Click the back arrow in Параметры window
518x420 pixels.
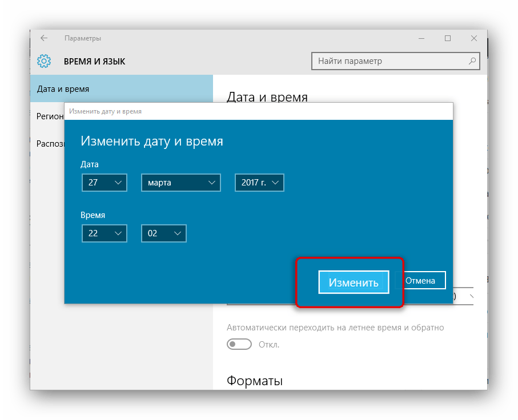[x=44, y=38]
